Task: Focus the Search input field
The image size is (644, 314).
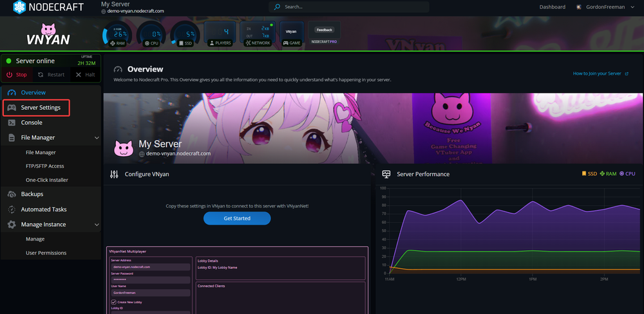Action: click(349, 7)
